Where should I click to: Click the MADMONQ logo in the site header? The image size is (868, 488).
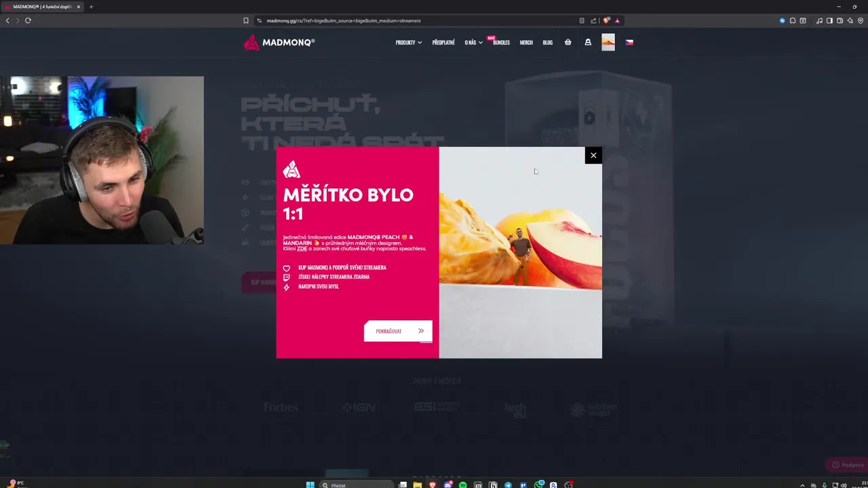279,42
